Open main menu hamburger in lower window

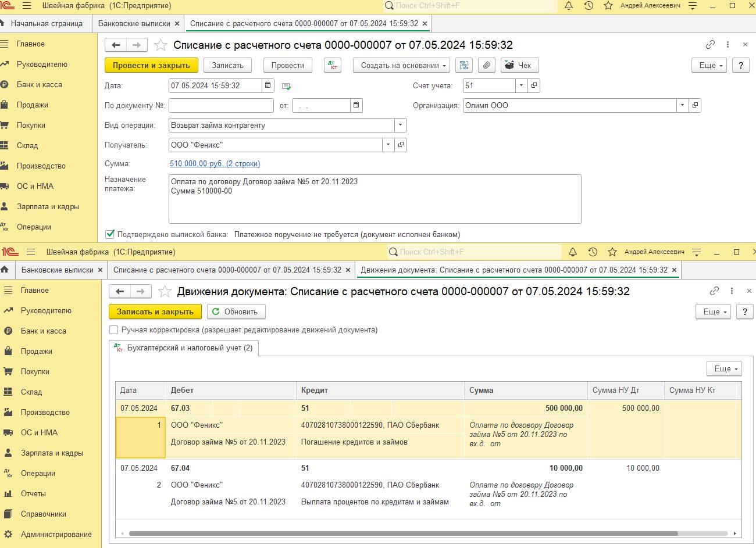tap(31, 252)
